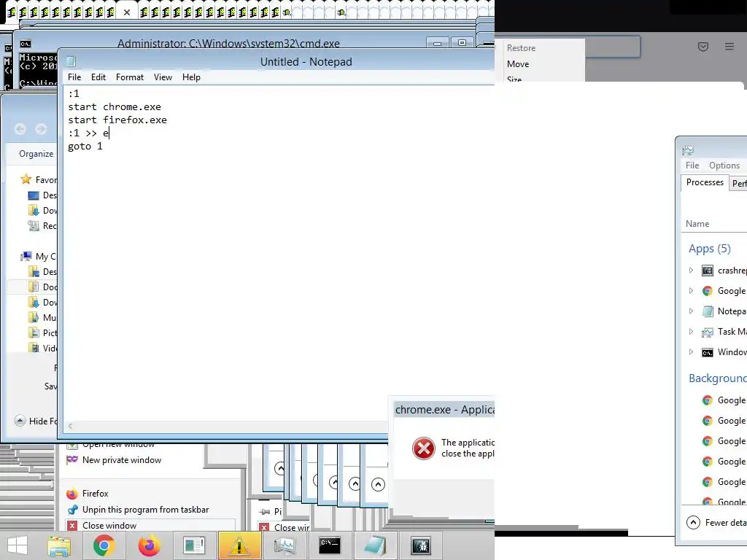The width and height of the screenshot is (747, 560).
Task: Choose Move from the window context menu
Action: pos(518,64)
